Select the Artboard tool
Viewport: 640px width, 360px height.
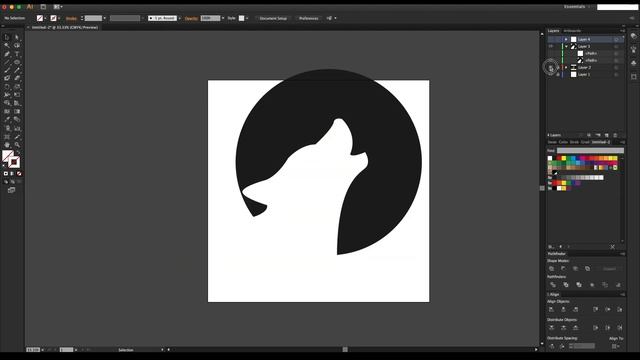click(x=7, y=137)
